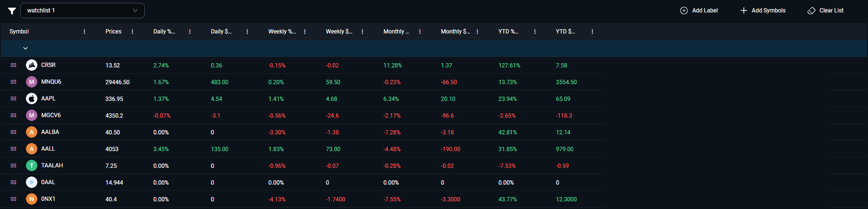Sort by the Weekly % column header

(282, 32)
